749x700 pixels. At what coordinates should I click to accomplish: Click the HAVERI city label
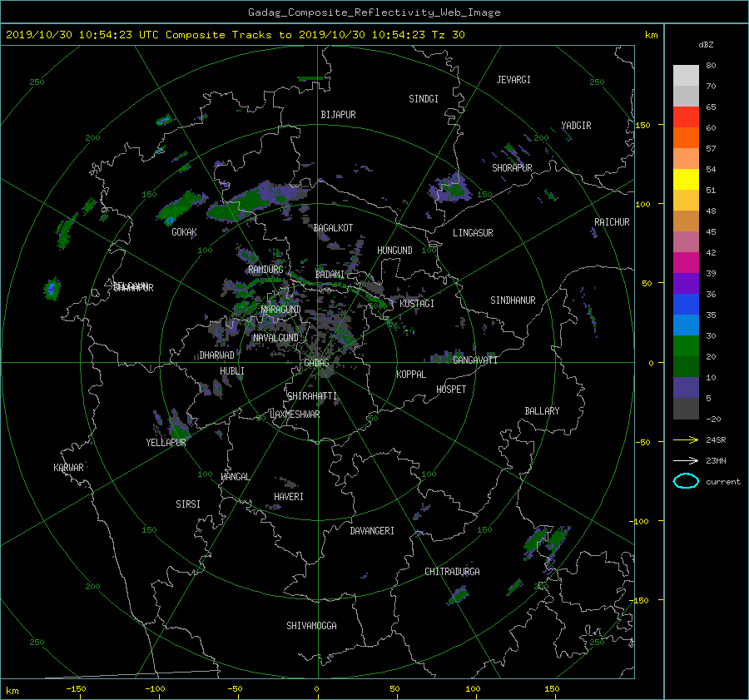tap(289, 497)
